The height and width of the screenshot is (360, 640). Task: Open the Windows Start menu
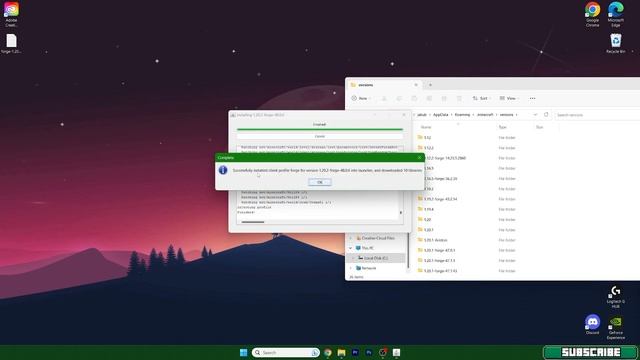244,352
